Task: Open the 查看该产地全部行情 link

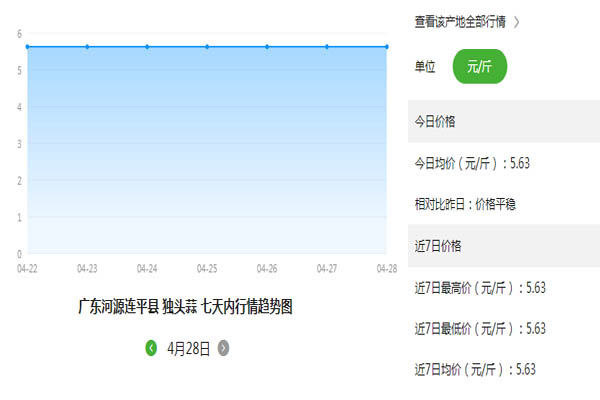Action: 460,21
